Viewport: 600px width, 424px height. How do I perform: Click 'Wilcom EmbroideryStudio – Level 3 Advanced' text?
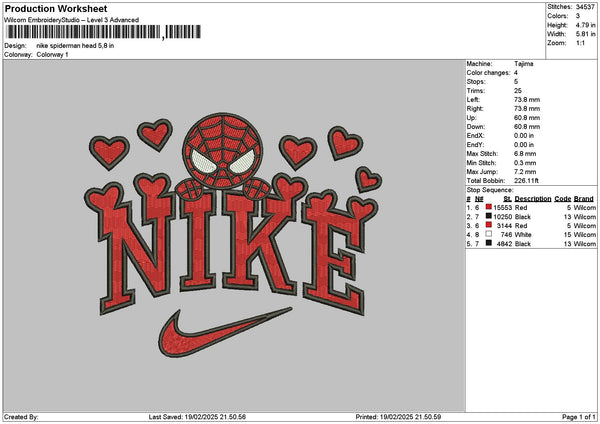tap(72, 20)
